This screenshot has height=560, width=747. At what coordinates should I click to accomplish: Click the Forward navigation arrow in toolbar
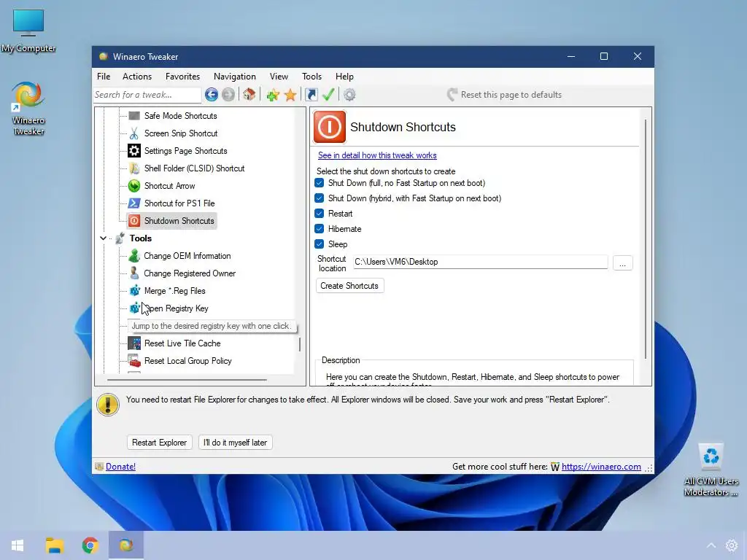(x=228, y=95)
